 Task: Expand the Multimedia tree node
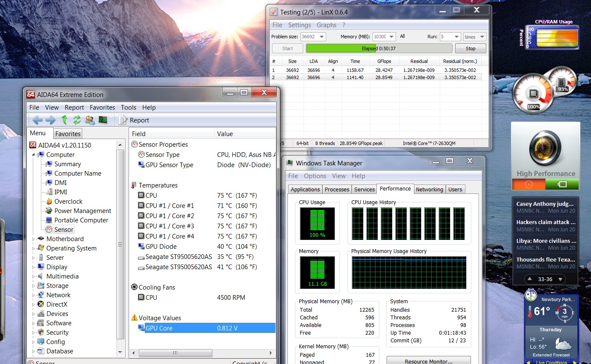[x=34, y=276]
